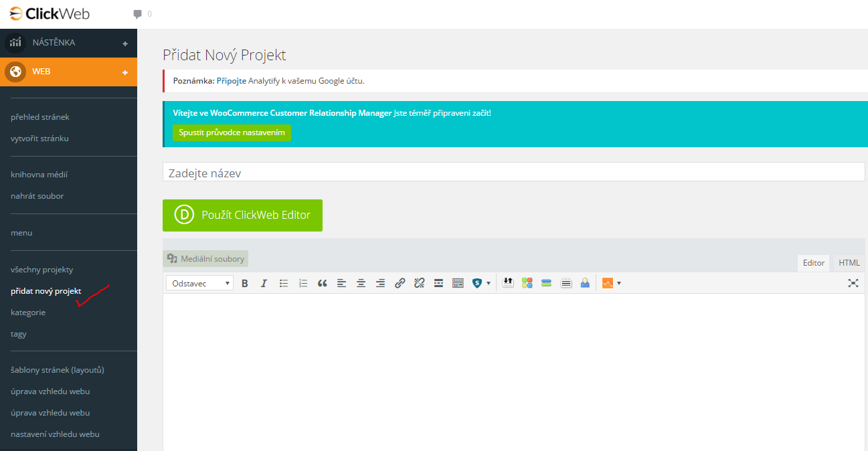Align text to the left
868x451 pixels.
click(341, 283)
